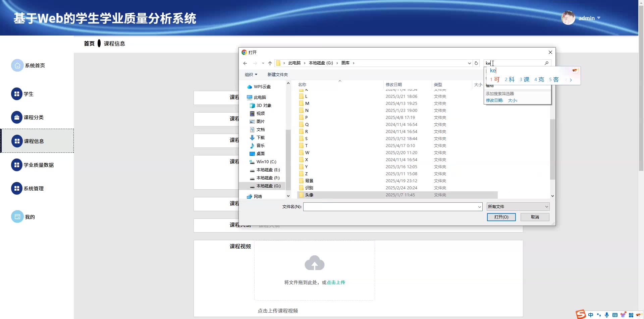644x319 pixels.
Task: Open the admin user dropdown arrow
Action: click(599, 18)
